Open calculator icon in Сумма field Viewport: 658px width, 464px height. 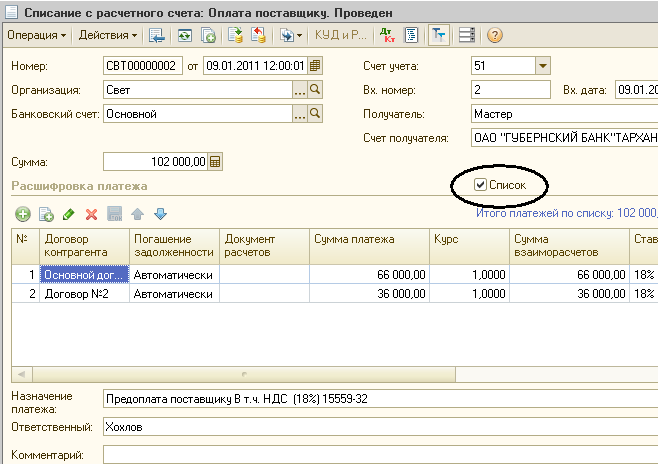215,162
